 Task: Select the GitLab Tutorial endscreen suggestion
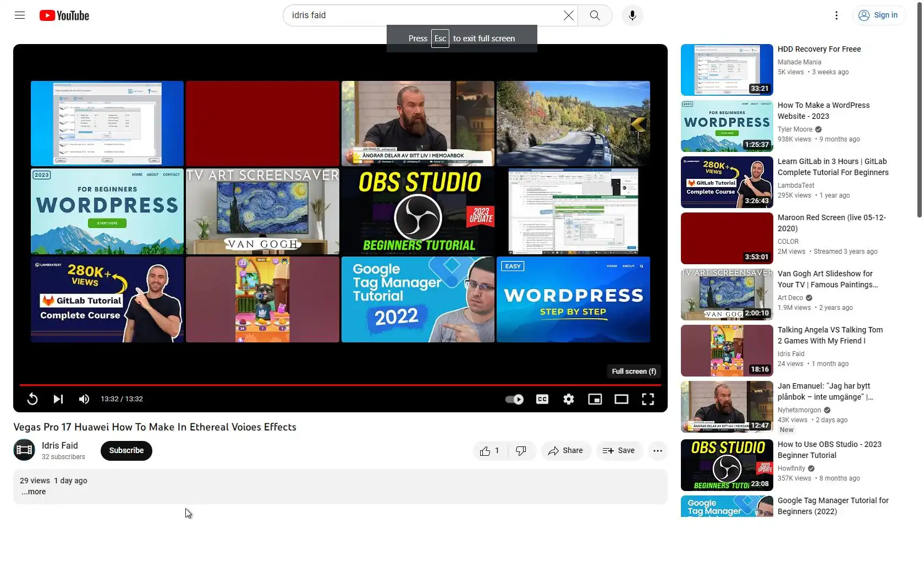[107, 299]
